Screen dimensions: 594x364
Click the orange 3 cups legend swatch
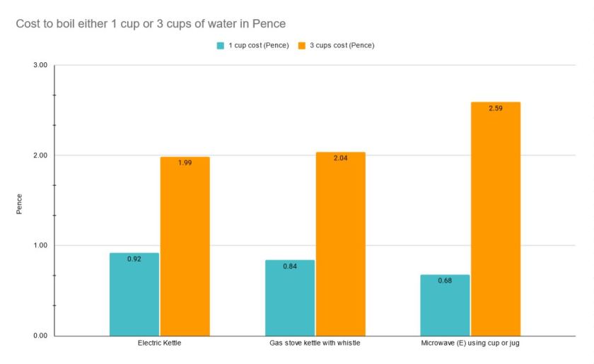click(303, 46)
